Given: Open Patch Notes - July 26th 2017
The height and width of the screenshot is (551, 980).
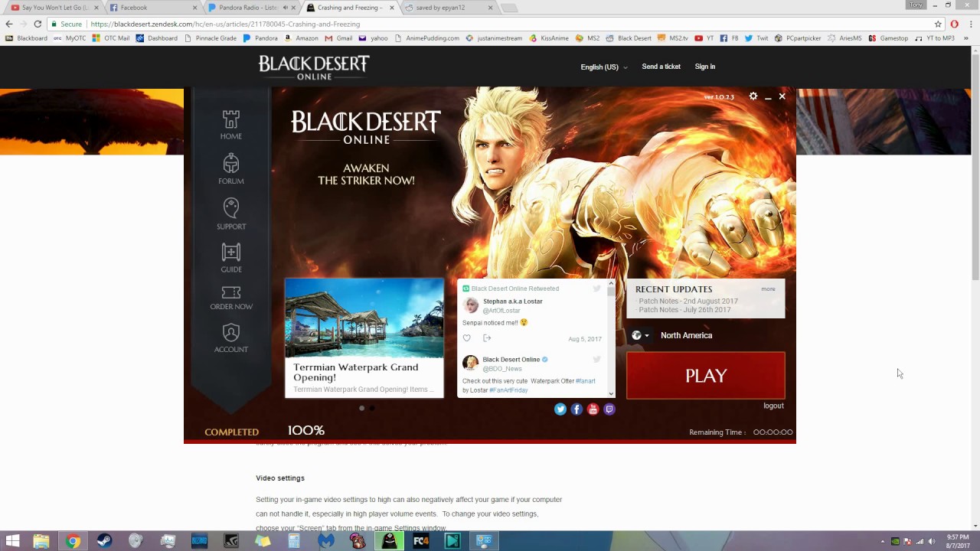Looking at the screenshot, I should pyautogui.click(x=683, y=310).
